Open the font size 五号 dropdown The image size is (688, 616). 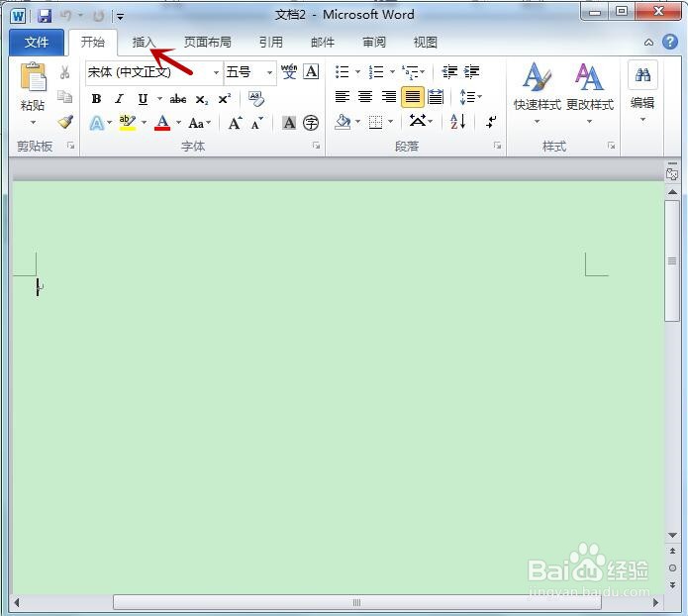[x=269, y=72]
